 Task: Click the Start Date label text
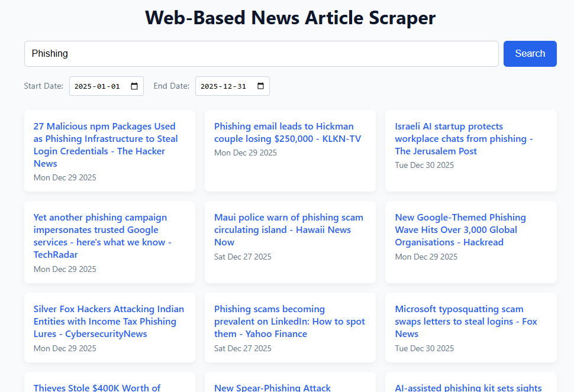pos(43,86)
